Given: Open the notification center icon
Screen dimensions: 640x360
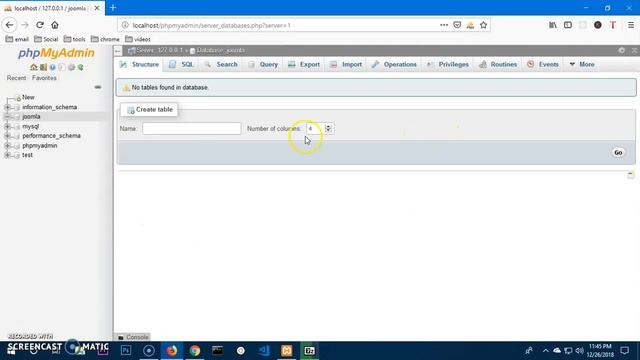Looking at the screenshot, I should 624,351.
